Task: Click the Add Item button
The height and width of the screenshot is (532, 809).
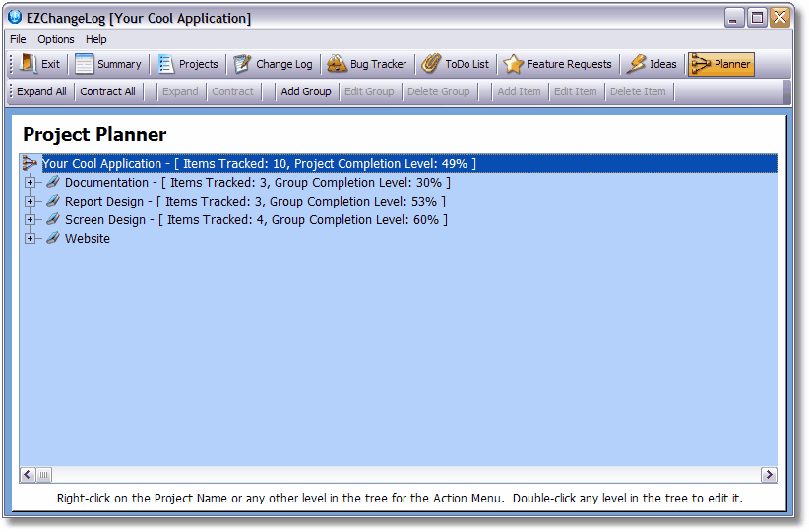Action: point(519,91)
